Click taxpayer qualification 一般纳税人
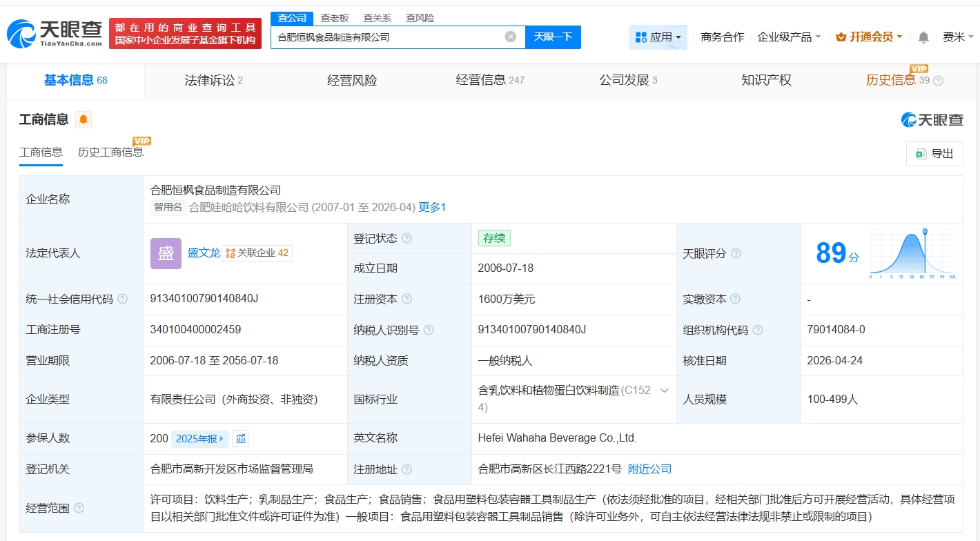 pos(505,361)
